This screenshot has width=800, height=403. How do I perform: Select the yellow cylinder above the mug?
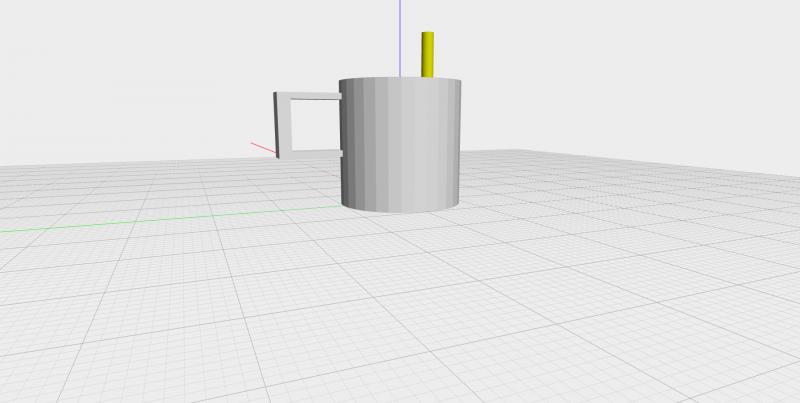(427, 55)
